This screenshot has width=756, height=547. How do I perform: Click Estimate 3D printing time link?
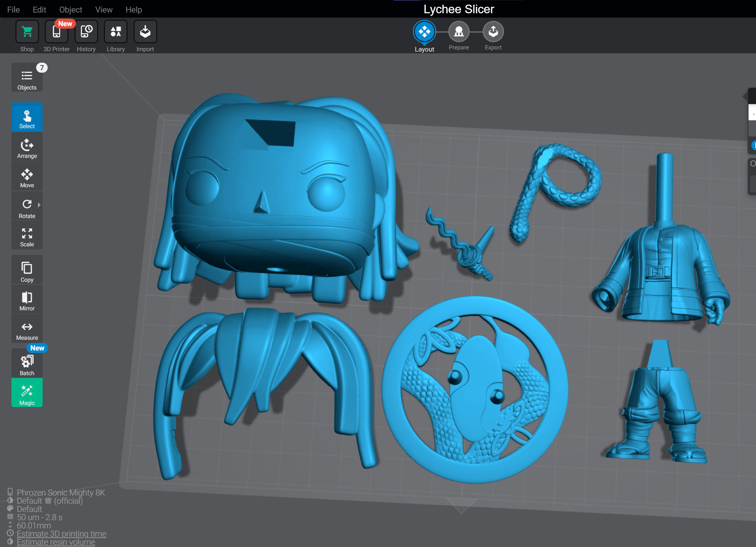click(x=61, y=534)
